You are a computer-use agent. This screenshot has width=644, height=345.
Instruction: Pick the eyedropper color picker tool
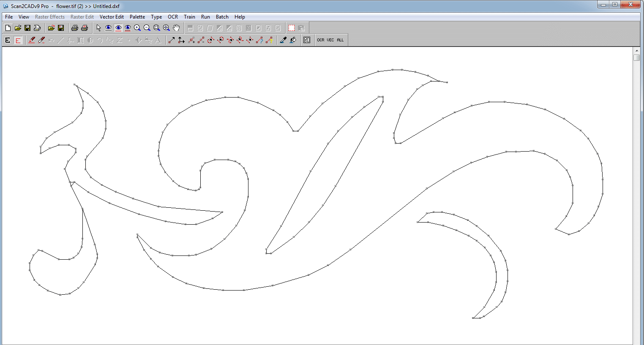click(x=283, y=40)
